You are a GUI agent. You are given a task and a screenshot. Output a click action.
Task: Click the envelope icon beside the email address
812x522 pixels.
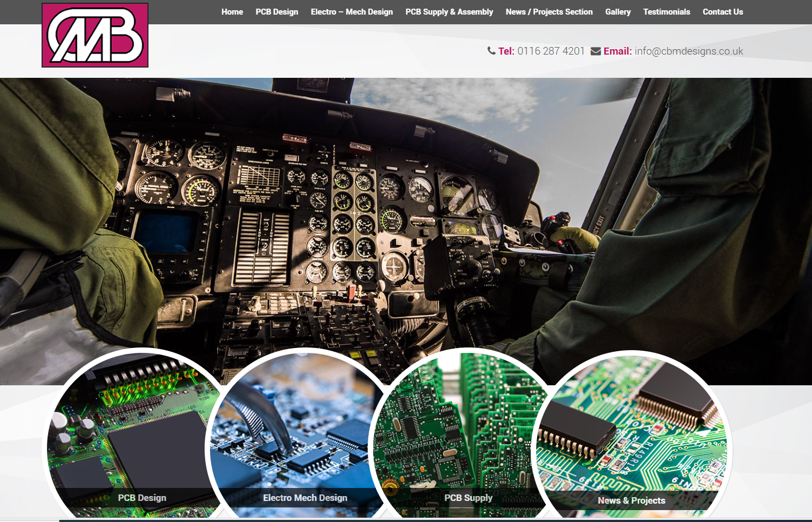point(596,51)
